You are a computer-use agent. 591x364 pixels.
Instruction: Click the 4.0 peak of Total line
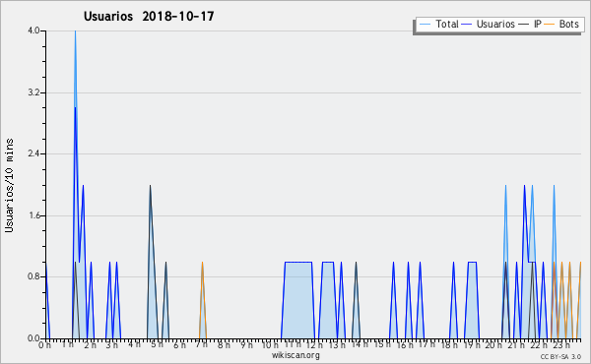click(x=76, y=31)
